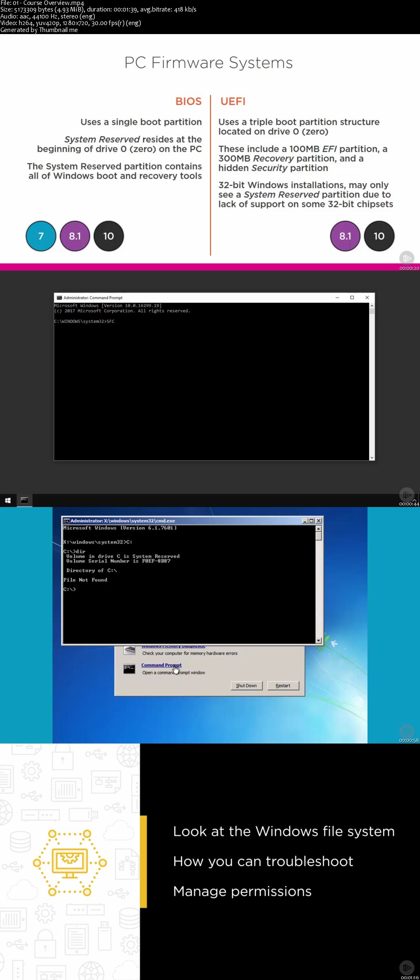Select the Command Prompt taskbar icon
420x980 pixels.
24,500
